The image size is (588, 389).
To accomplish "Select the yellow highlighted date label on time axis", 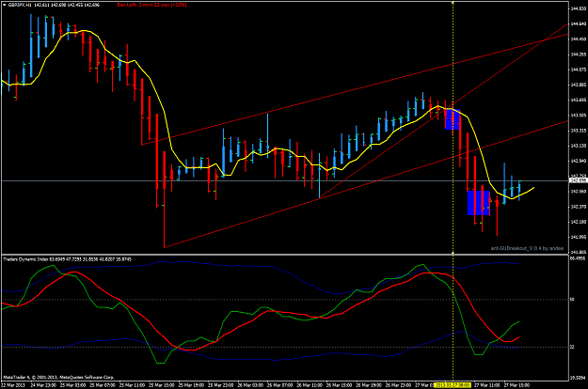I will click(x=453, y=385).
